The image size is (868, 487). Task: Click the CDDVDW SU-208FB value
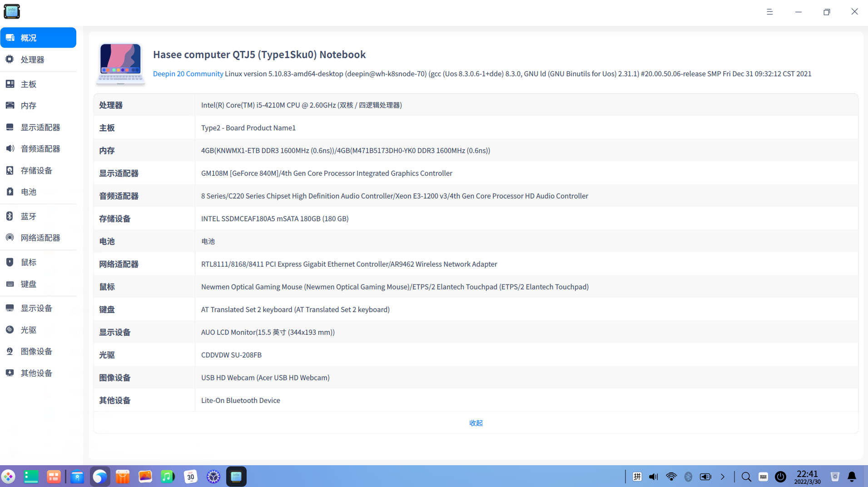point(231,355)
